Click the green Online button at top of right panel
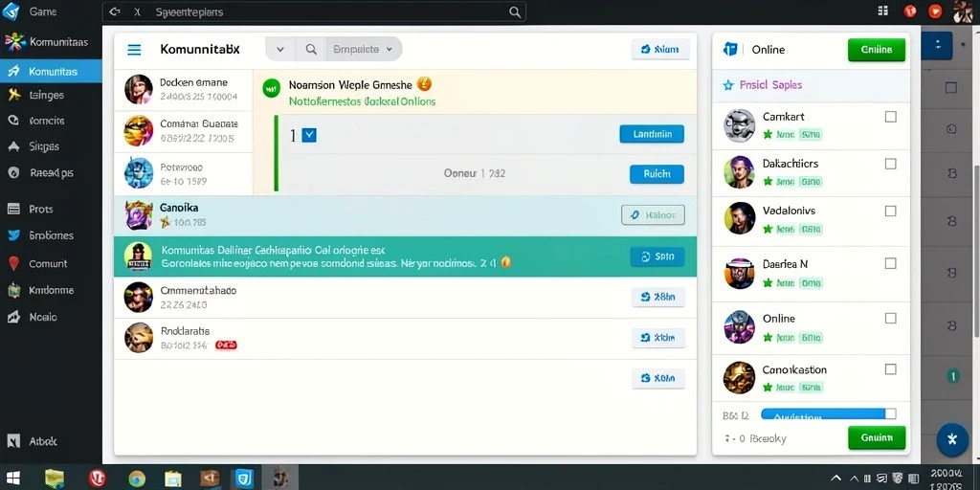This screenshot has width=980, height=490. tap(877, 50)
